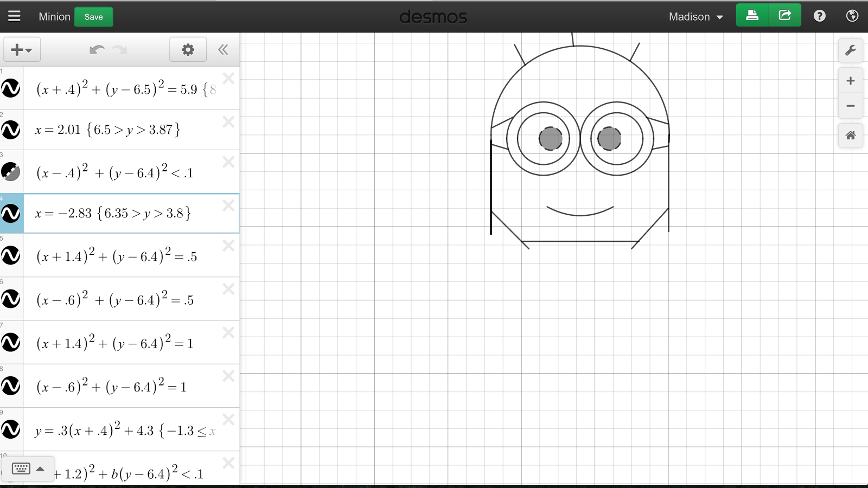Open the language globe icon

852,16
